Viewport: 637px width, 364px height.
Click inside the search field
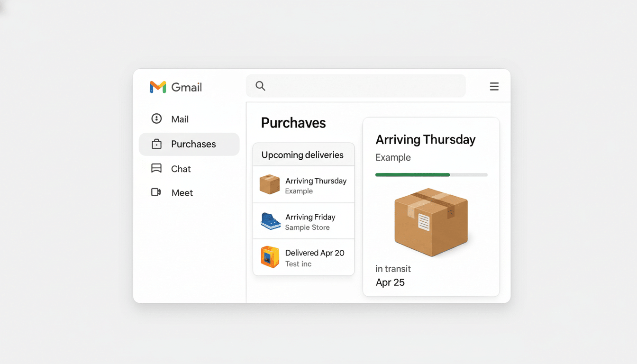(x=355, y=86)
